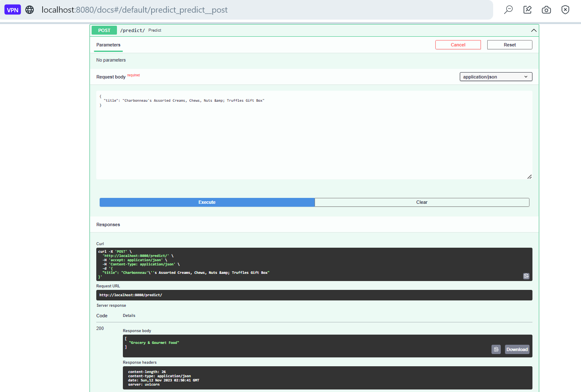581x392 pixels.
Task: Click the "Response headers" label
Action: (x=140, y=362)
